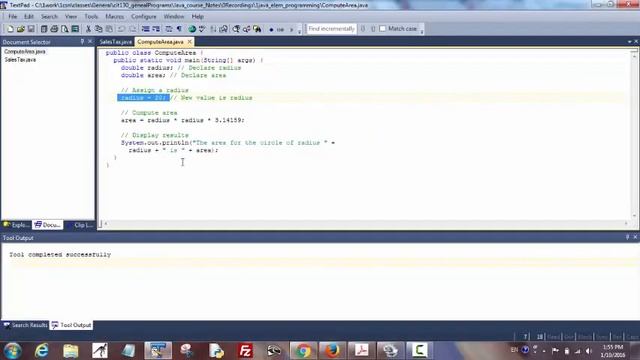Close the Tool Output panel
Screen dimensions: 640x360
point(635,237)
